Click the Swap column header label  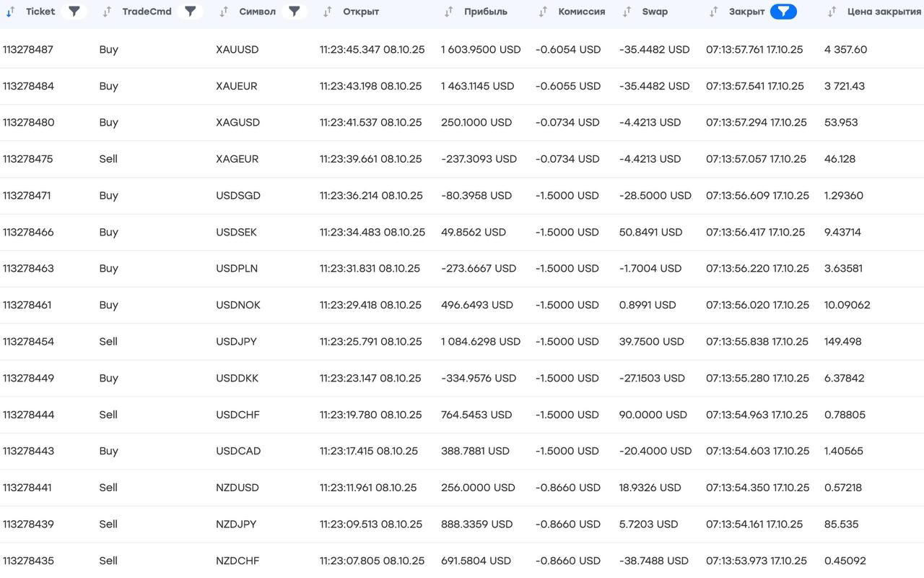pyautogui.click(x=655, y=12)
